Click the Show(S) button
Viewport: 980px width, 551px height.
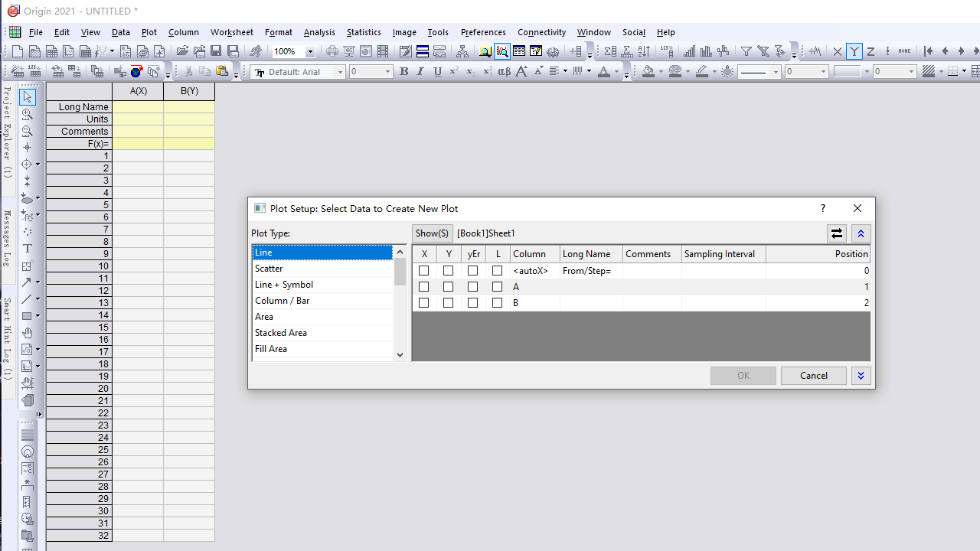(432, 233)
